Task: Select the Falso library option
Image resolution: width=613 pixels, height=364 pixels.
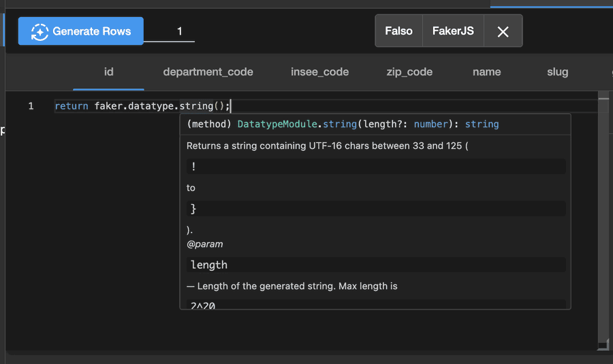Action: (398, 31)
